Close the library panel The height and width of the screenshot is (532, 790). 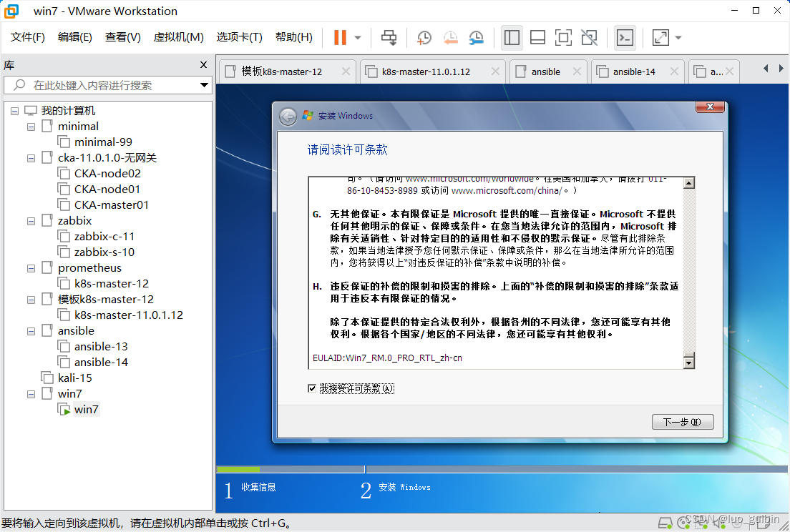203,65
